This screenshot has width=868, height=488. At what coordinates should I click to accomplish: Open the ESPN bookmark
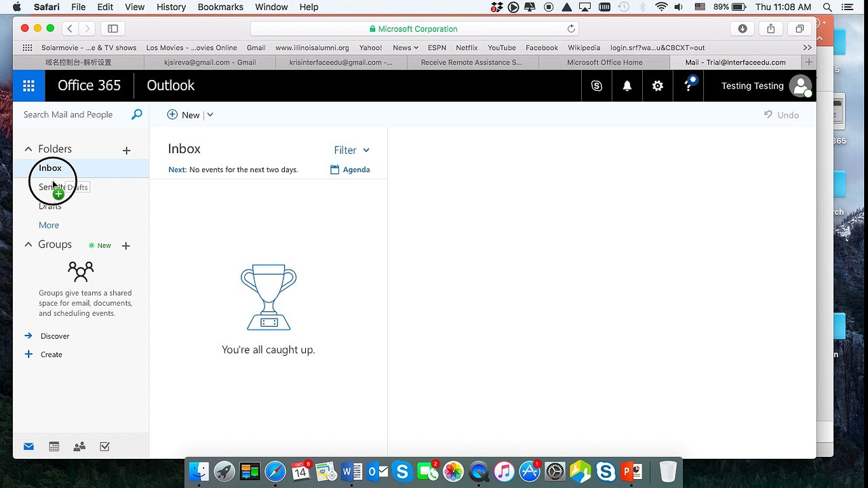(x=437, y=47)
